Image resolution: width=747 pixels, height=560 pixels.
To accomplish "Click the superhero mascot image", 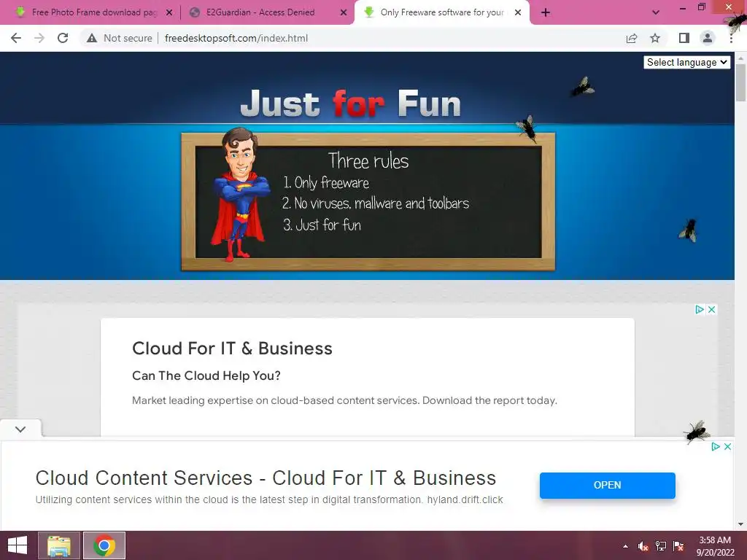I will coord(241,194).
